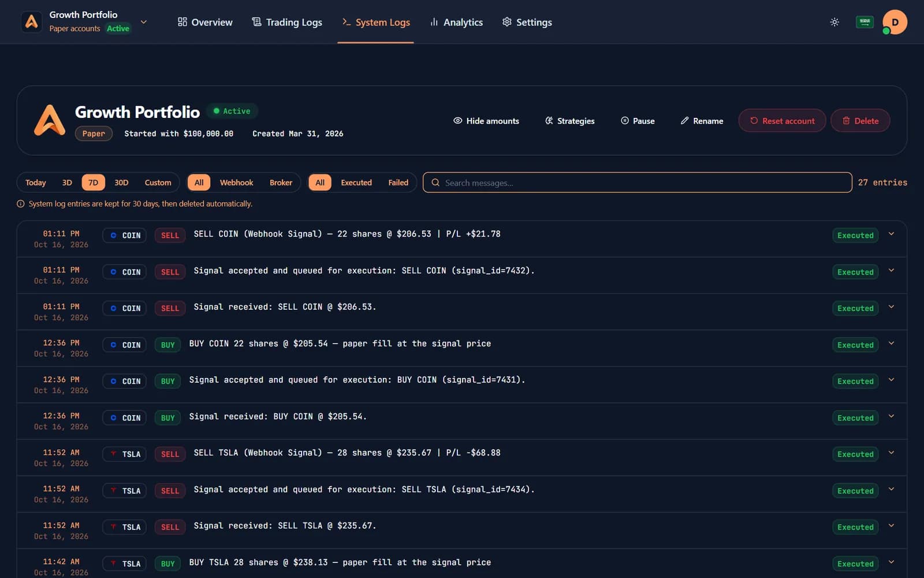Image resolution: width=924 pixels, height=578 pixels.
Task: Select the Today time range
Action: coord(35,183)
